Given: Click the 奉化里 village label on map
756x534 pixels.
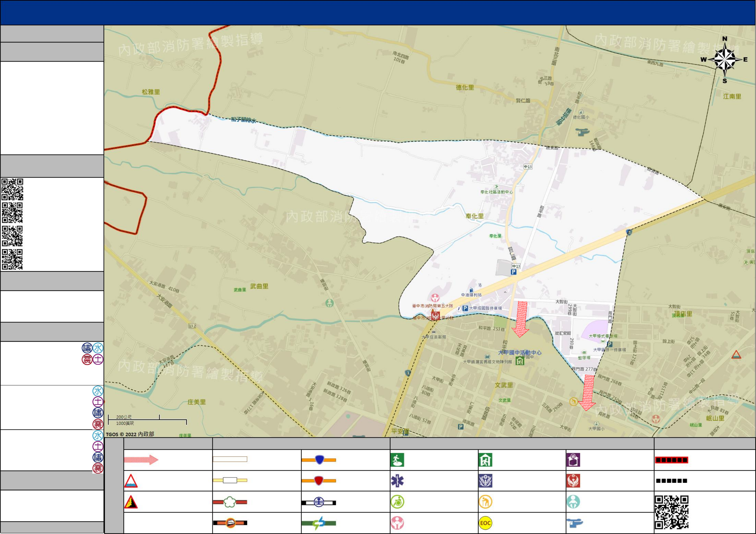Looking at the screenshot, I should point(475,216).
